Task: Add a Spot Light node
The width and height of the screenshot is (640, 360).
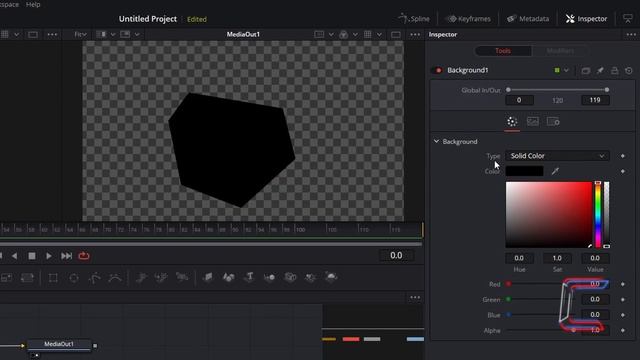Action: point(311,278)
